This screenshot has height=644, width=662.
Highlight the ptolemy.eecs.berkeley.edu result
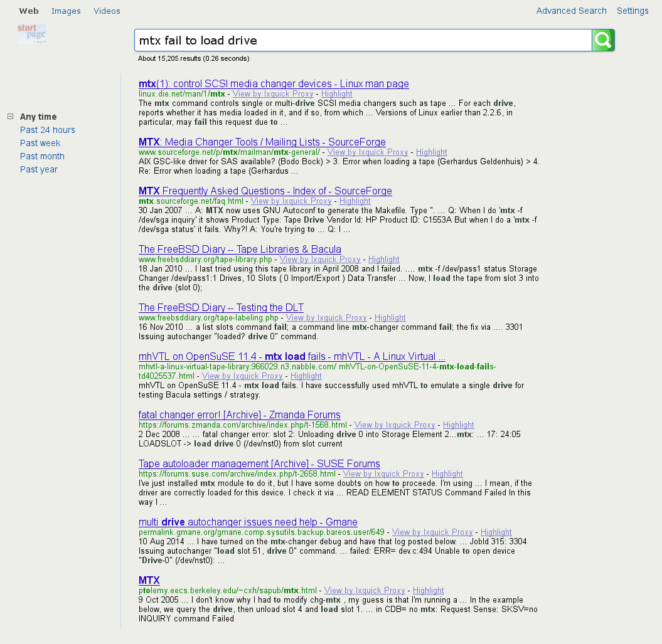pos(429,590)
